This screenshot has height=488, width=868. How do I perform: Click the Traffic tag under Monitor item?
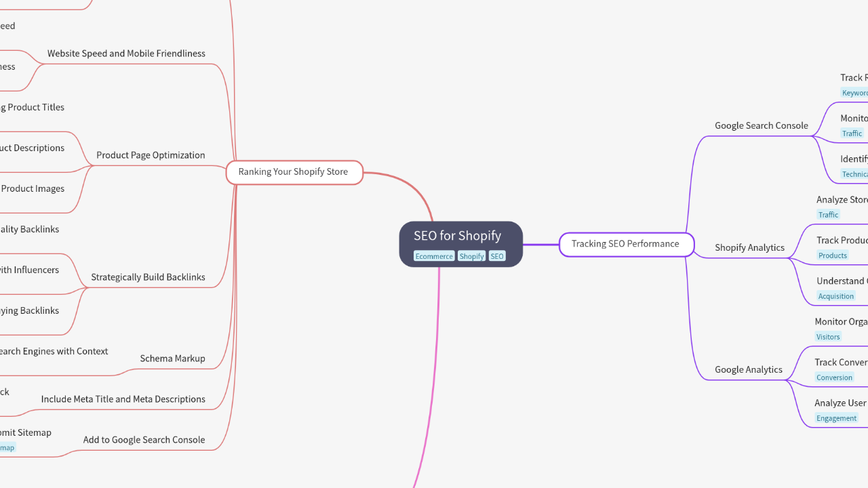tap(852, 134)
